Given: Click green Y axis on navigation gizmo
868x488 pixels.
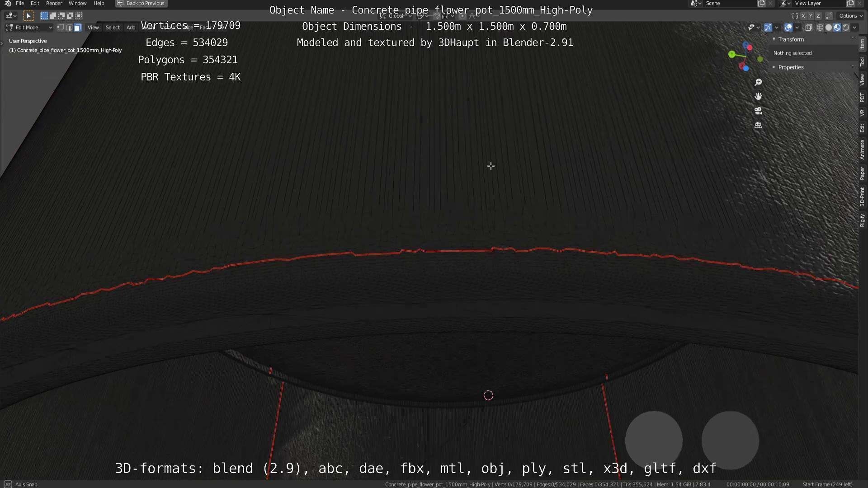Looking at the screenshot, I should point(731,54).
